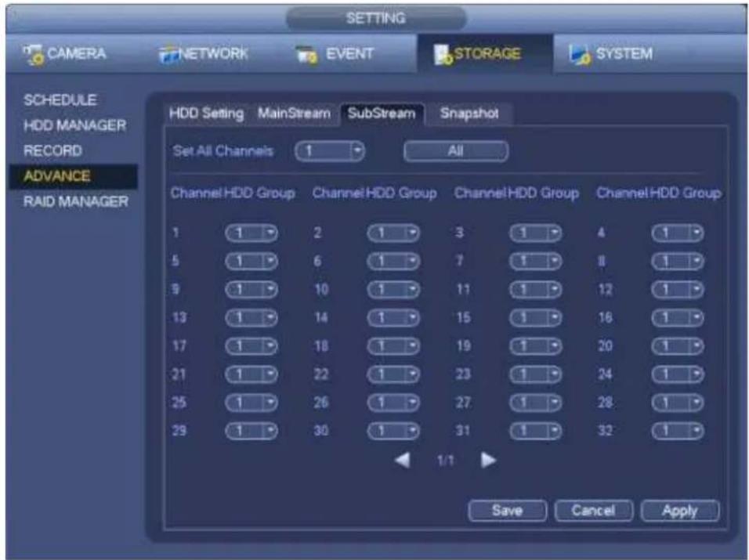Click the EVENT tab icon
This screenshot has height=560, width=749.
(x=306, y=55)
